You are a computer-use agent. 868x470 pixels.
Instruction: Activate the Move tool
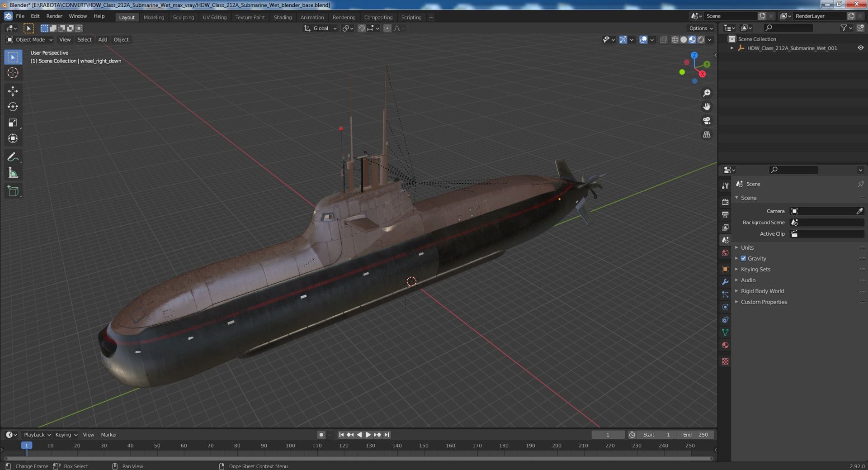pos(13,91)
